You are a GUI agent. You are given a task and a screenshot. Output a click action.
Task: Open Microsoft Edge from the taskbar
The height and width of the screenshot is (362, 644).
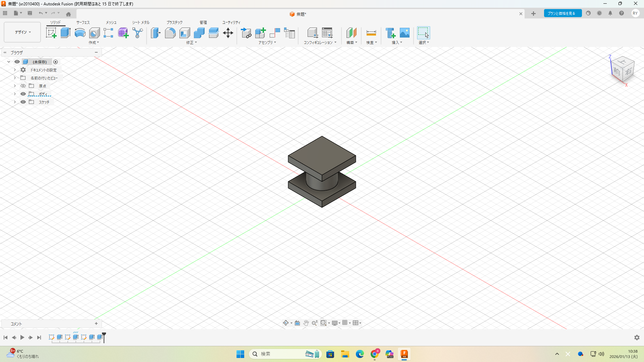click(x=360, y=354)
